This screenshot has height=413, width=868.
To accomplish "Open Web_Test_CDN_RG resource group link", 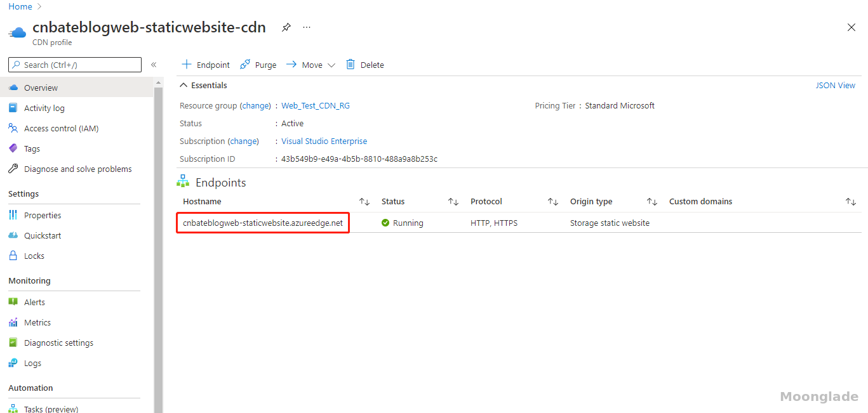I will pyautogui.click(x=316, y=106).
